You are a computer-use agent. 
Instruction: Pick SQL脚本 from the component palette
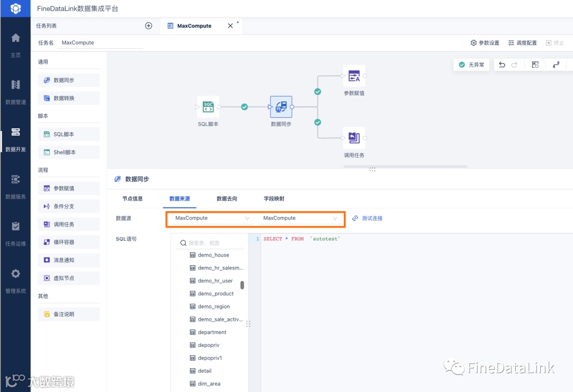[x=68, y=134]
